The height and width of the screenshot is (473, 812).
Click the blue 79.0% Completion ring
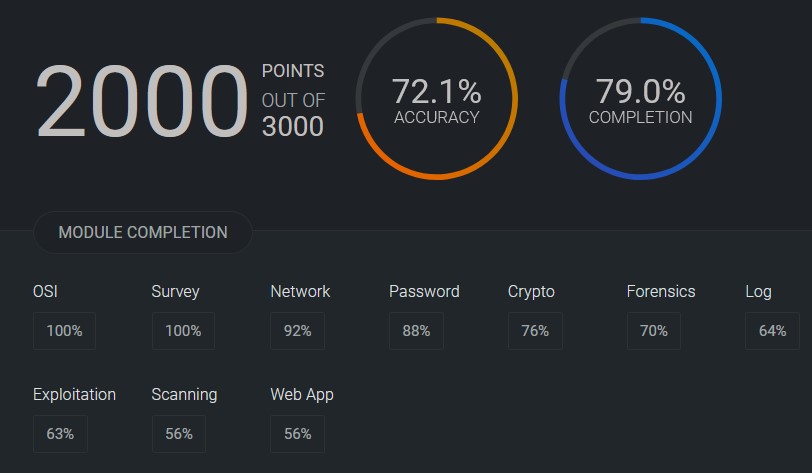641,98
